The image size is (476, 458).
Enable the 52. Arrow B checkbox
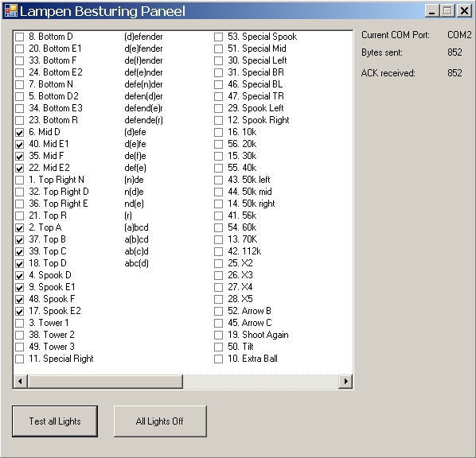pyautogui.click(x=218, y=312)
